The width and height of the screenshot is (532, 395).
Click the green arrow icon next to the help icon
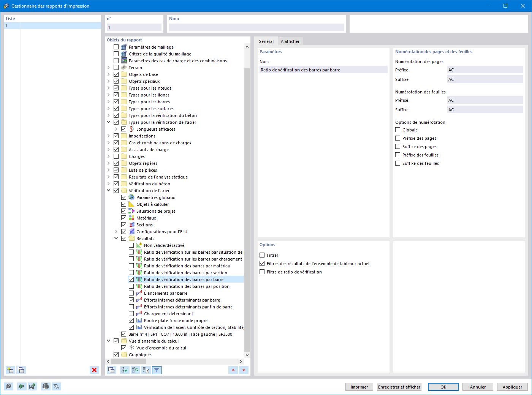pyautogui.click(x=21, y=386)
